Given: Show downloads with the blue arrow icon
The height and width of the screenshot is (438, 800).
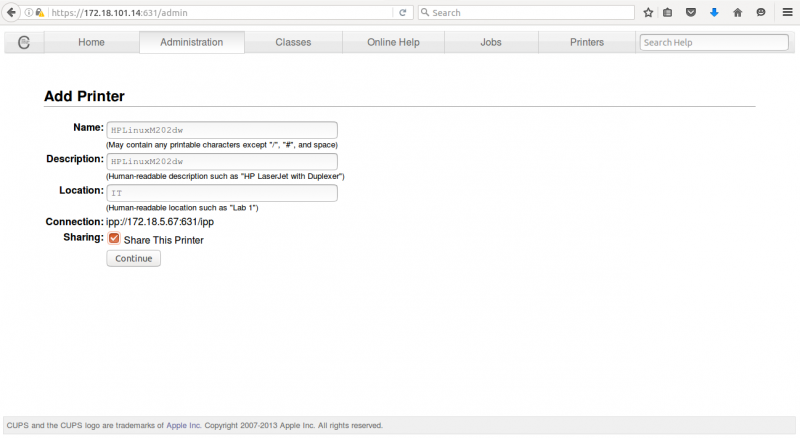Looking at the screenshot, I should (714, 13).
